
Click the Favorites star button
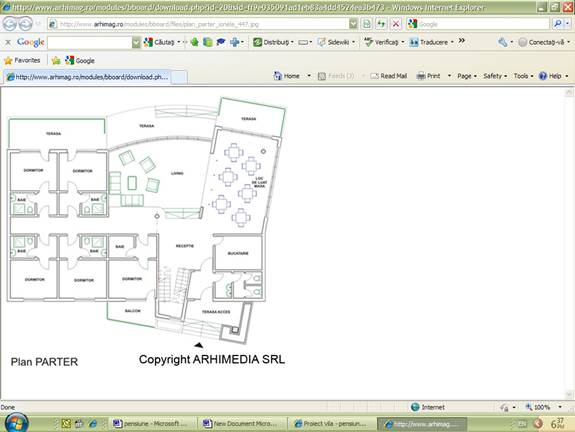22,61
